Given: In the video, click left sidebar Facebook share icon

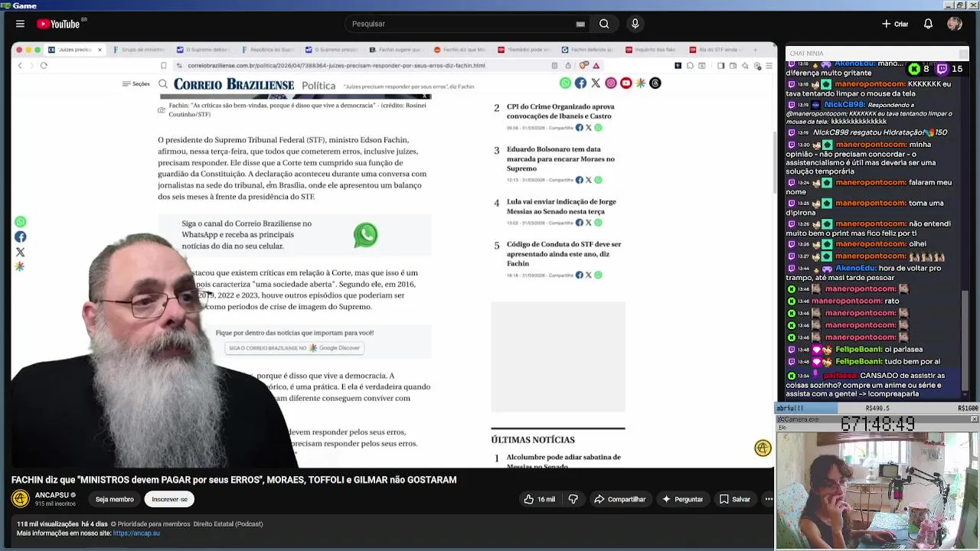Looking at the screenshot, I should [x=21, y=236].
